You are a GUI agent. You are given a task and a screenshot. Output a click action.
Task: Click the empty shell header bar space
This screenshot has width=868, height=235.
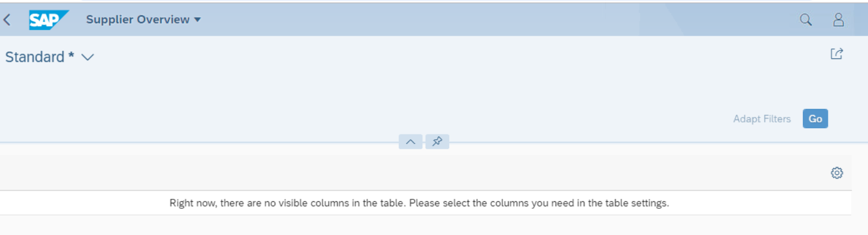495,20
